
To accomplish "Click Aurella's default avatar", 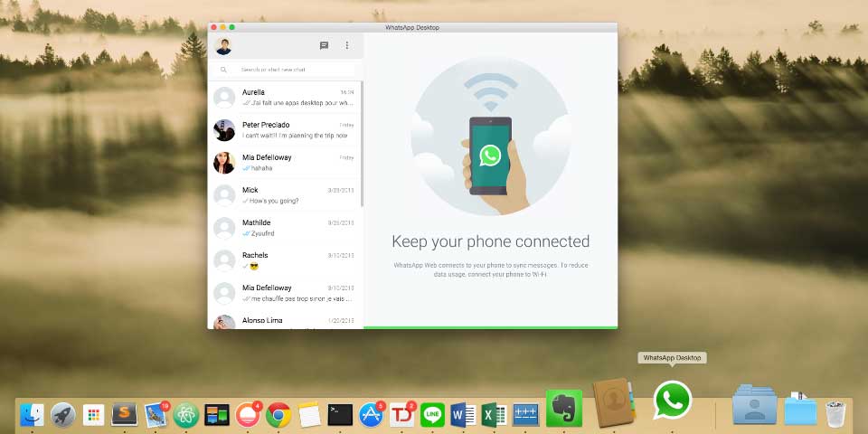I will tap(224, 98).
